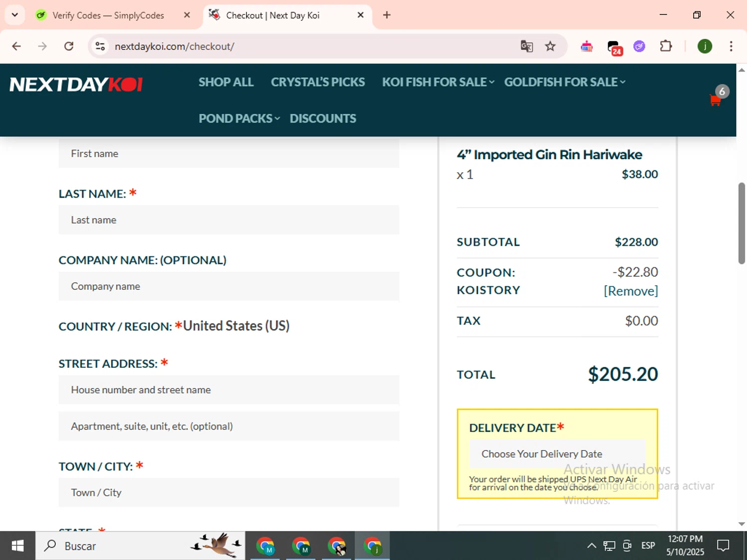Click the purple round extension icon

[639, 46]
